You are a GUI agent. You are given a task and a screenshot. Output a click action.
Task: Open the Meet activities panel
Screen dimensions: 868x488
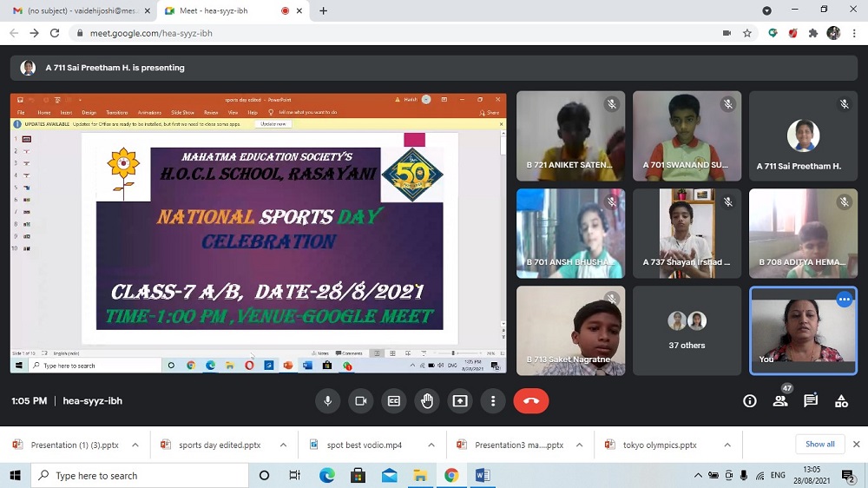tap(841, 401)
